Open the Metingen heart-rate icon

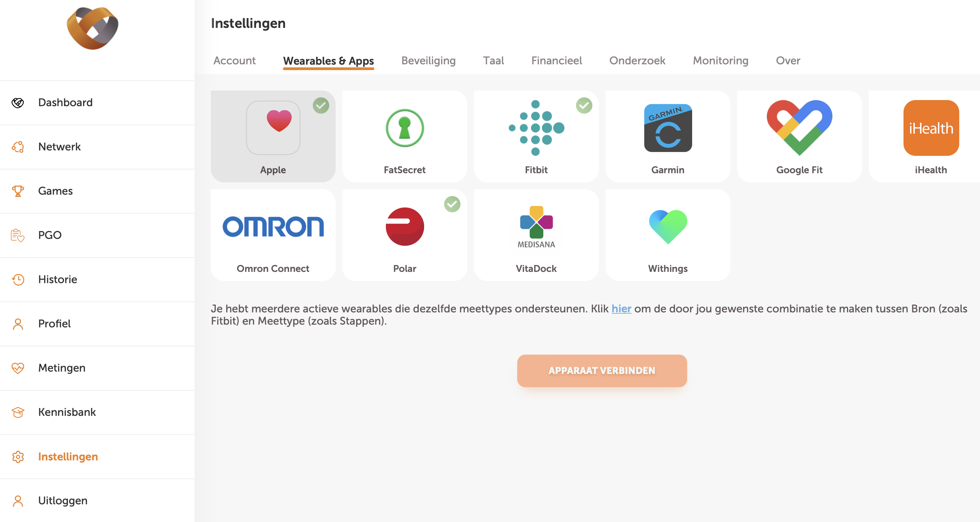(18, 368)
